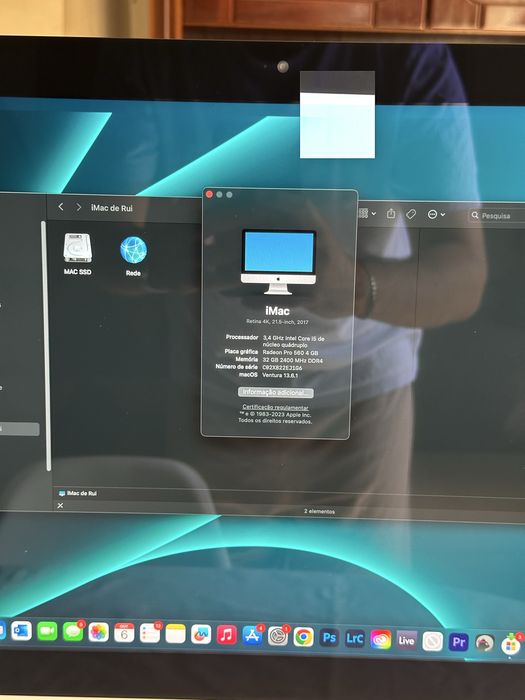Open System Settings from the Dock

(278, 636)
